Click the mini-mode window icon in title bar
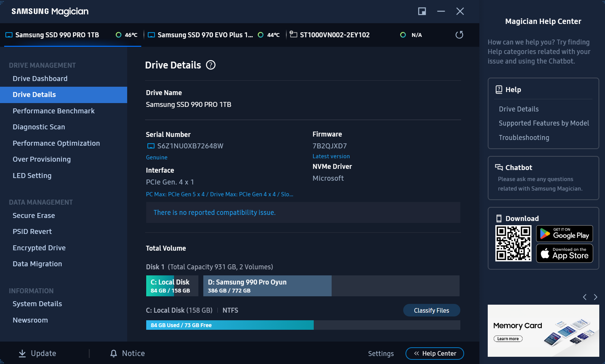 (x=422, y=11)
